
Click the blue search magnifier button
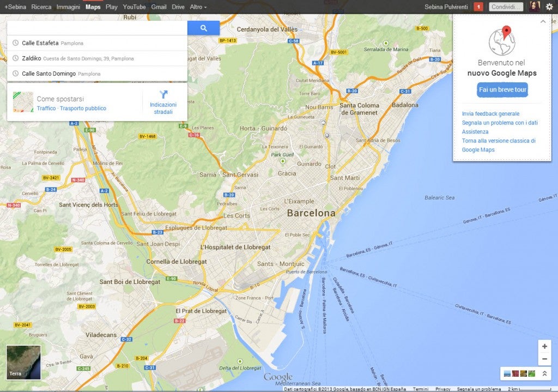pyautogui.click(x=203, y=28)
